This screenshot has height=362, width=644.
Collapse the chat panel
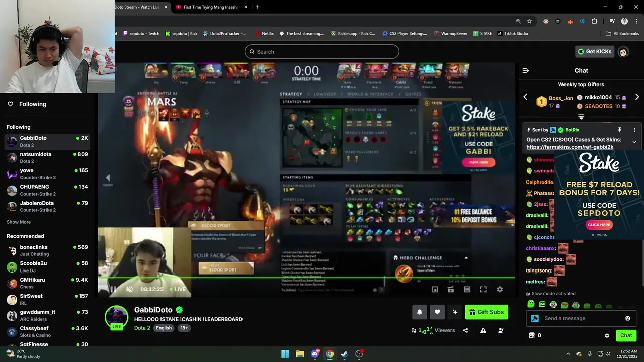(x=526, y=71)
